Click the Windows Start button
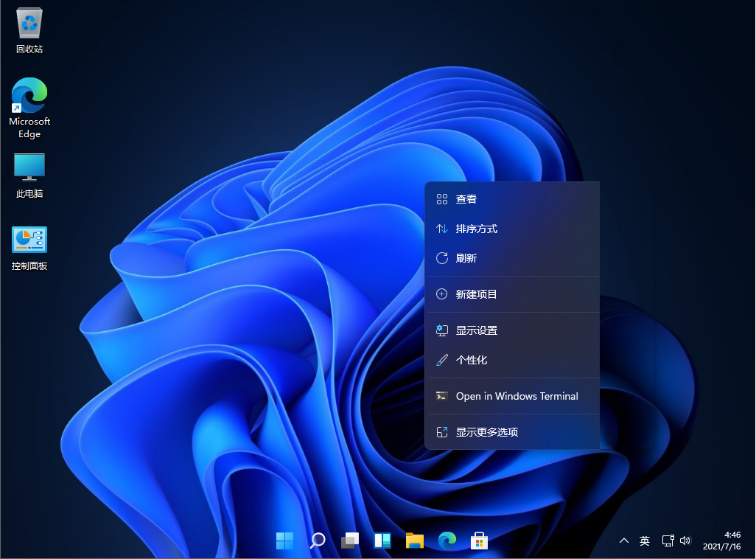 [x=284, y=541]
